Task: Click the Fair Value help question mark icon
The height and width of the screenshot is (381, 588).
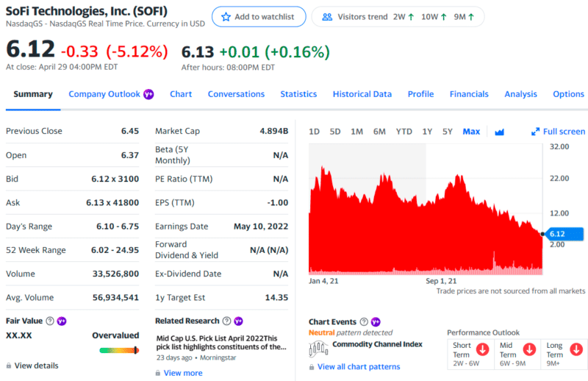Action: click(50, 321)
